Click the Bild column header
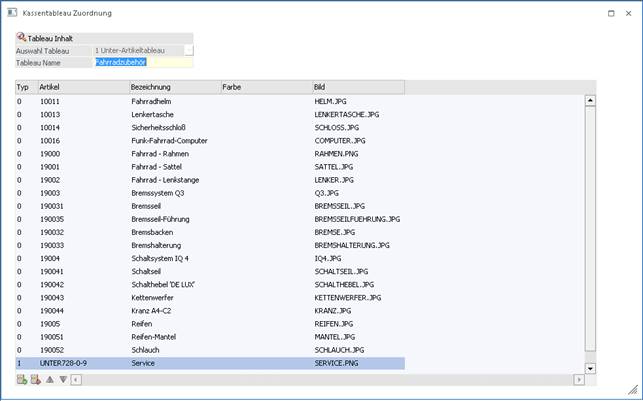This screenshot has height=401, width=643. click(357, 87)
